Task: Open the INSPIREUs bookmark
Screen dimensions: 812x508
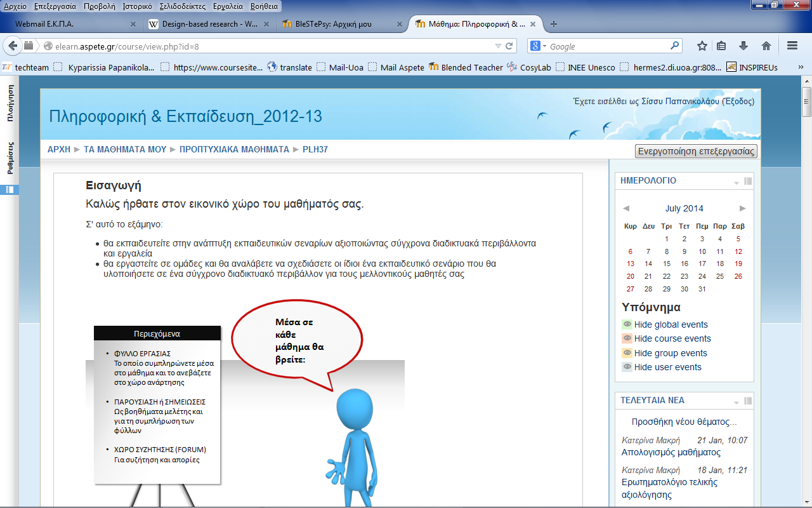Action: coord(752,67)
